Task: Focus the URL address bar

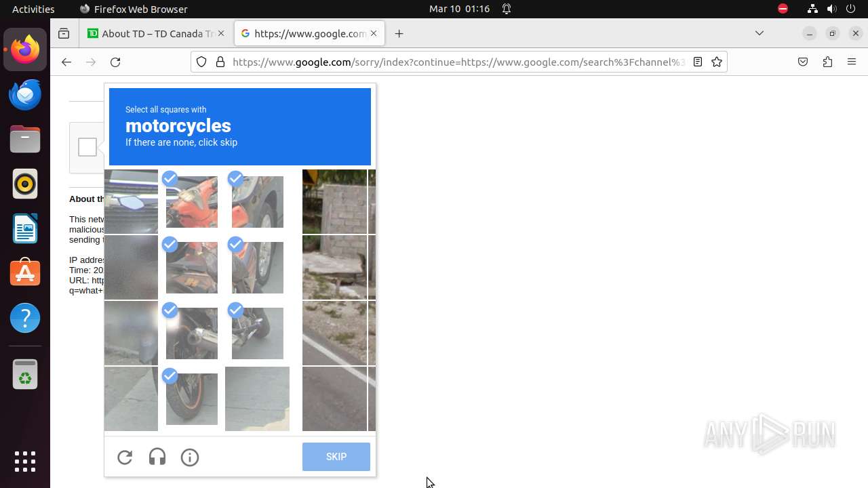Action: coord(458,62)
